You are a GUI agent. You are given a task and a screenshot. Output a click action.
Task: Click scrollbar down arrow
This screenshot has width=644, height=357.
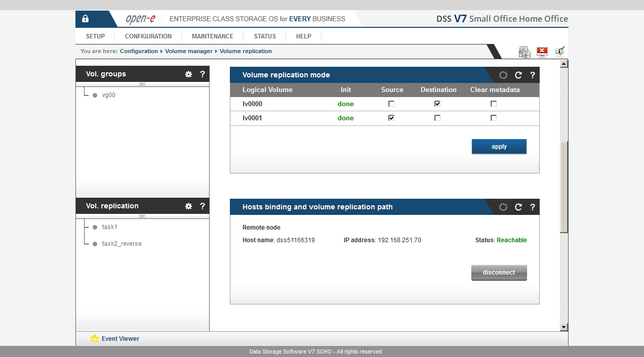click(x=564, y=327)
